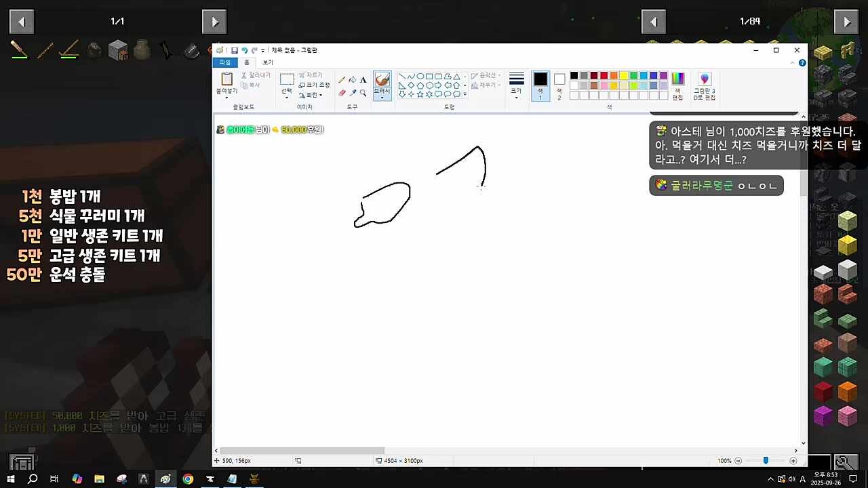Select the Pencil tool in Paint
Viewport: 868px width, 488px height.
pos(342,80)
